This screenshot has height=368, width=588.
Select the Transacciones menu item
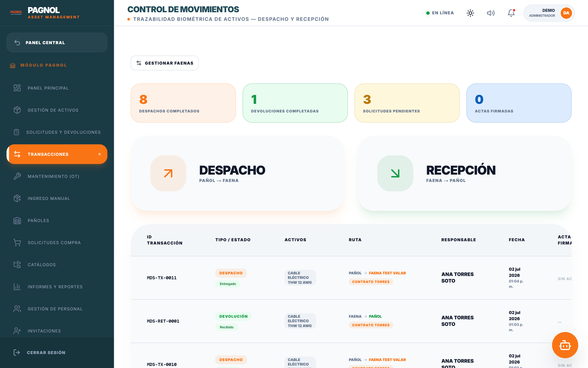pyautogui.click(x=57, y=154)
